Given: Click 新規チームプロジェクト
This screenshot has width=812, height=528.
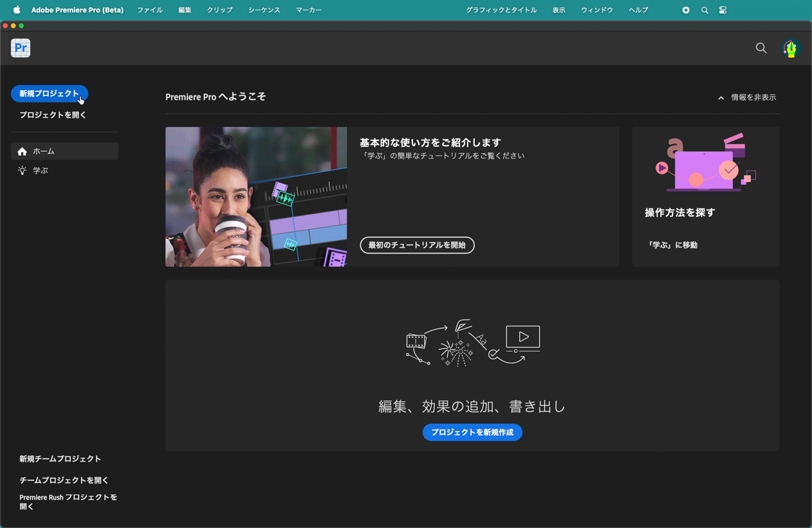Looking at the screenshot, I should [x=60, y=459].
